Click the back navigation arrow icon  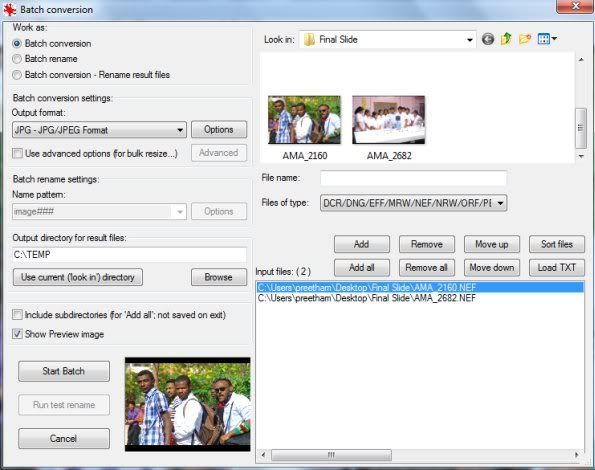(x=488, y=39)
